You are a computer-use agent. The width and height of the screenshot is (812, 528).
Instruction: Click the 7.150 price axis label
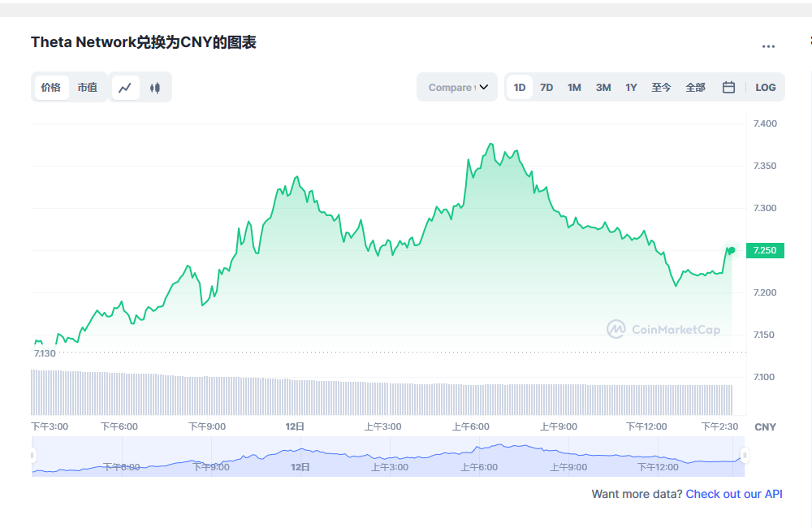click(x=764, y=335)
